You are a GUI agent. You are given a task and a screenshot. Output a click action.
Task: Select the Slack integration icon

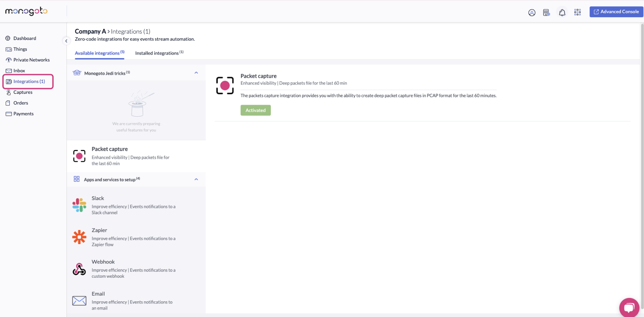coord(79,205)
